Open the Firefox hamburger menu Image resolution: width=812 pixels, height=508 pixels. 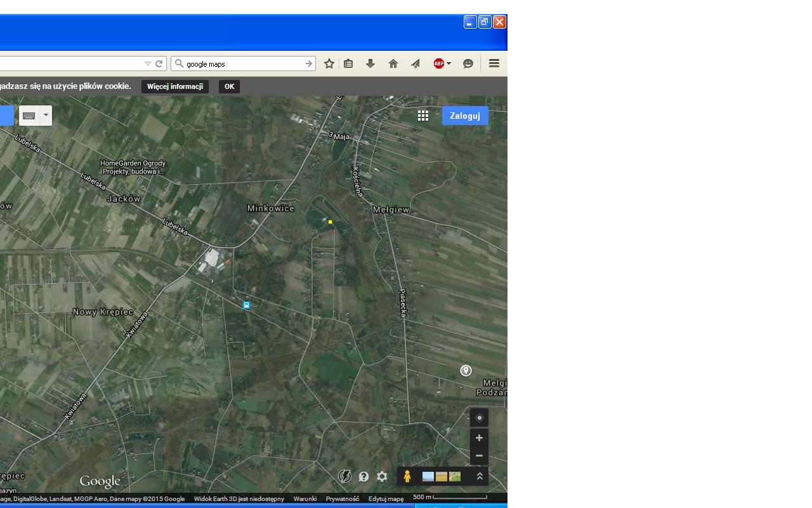(494, 63)
